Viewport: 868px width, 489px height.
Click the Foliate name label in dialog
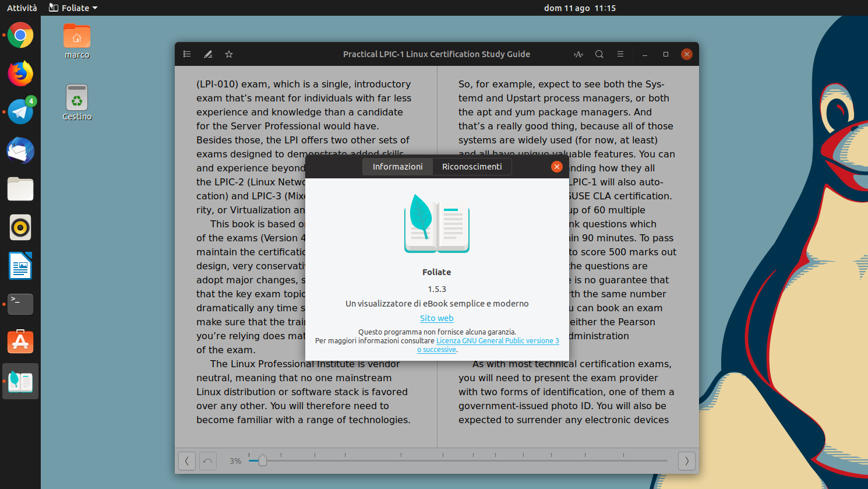pyautogui.click(x=437, y=272)
